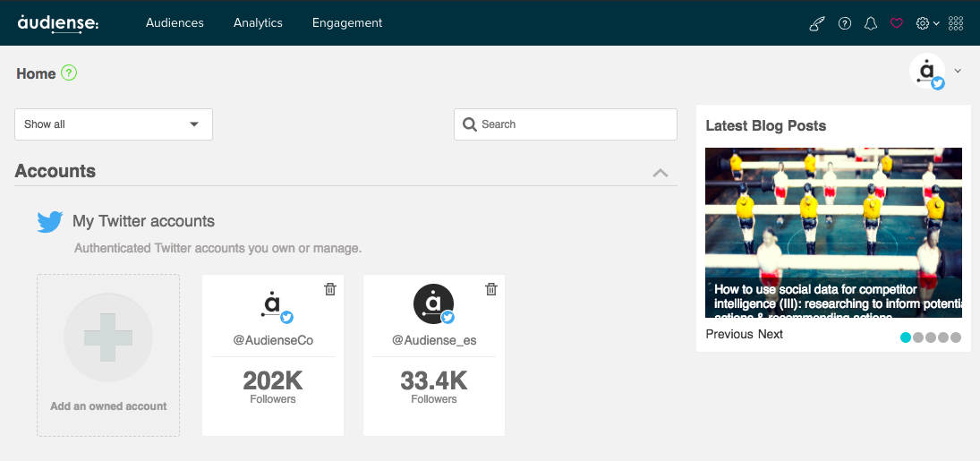This screenshot has height=461, width=980.
Task: Click the @Audiense_es avatar
Action: tap(434, 304)
